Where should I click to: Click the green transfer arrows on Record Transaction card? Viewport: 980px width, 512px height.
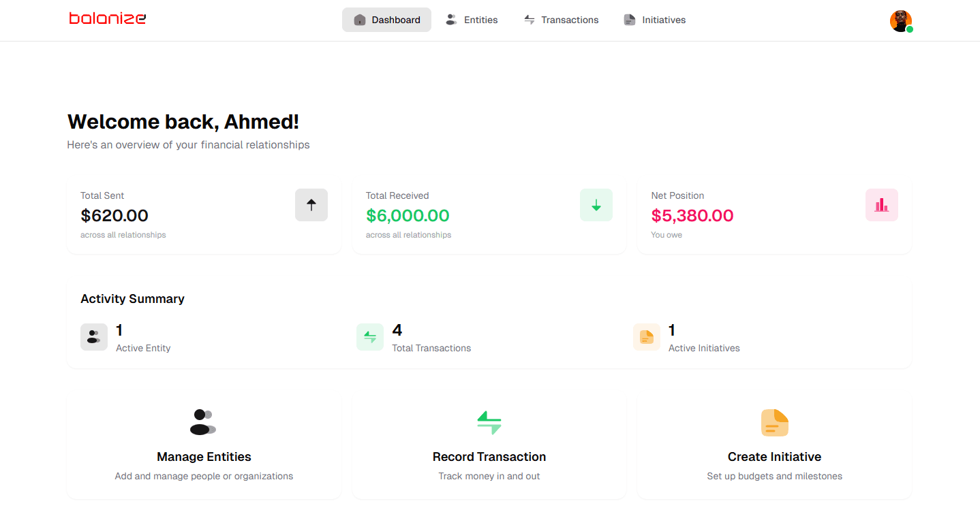point(489,422)
